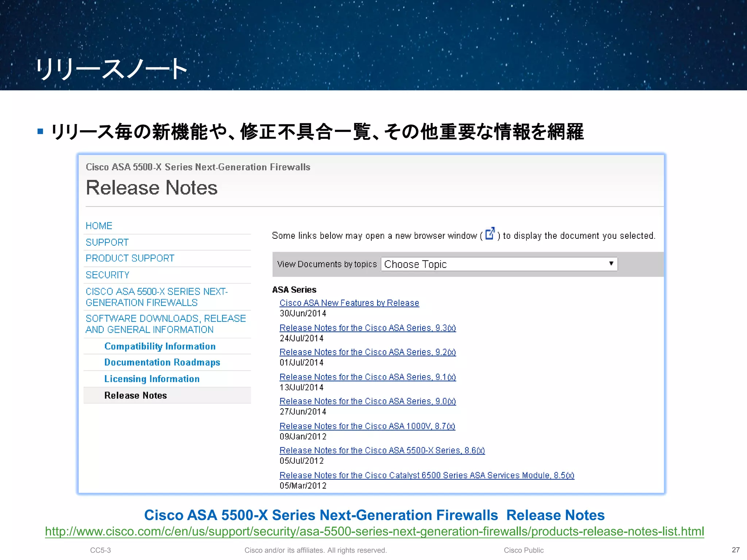Viewport: 747px width, 560px height.
Task: Open Documentation Roadmaps in the sidebar
Action: 162,362
